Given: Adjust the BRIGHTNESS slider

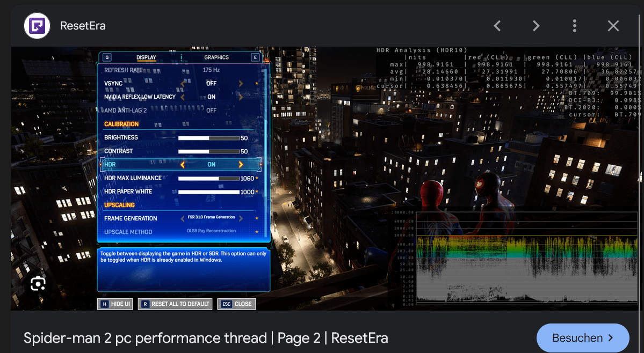Looking at the screenshot, I should [208, 138].
